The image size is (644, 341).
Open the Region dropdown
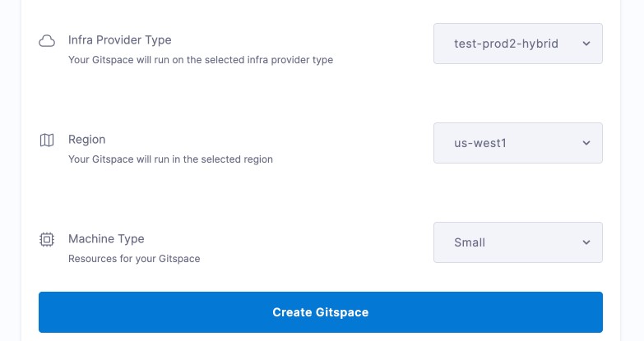pyautogui.click(x=517, y=143)
